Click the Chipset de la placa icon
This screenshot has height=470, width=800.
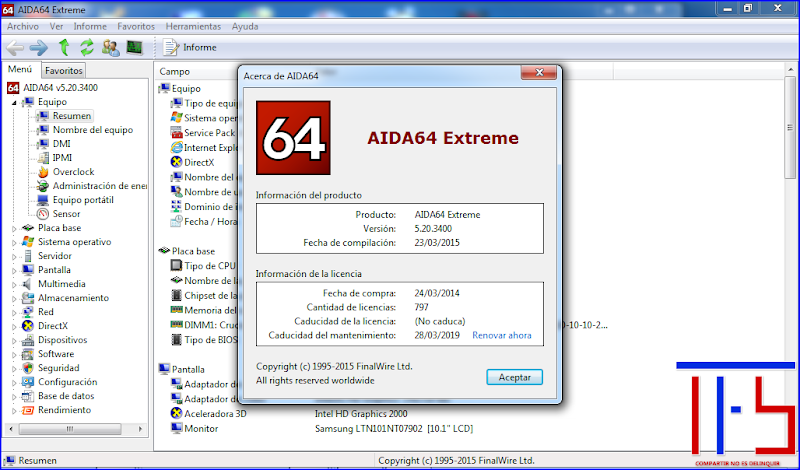(x=177, y=295)
